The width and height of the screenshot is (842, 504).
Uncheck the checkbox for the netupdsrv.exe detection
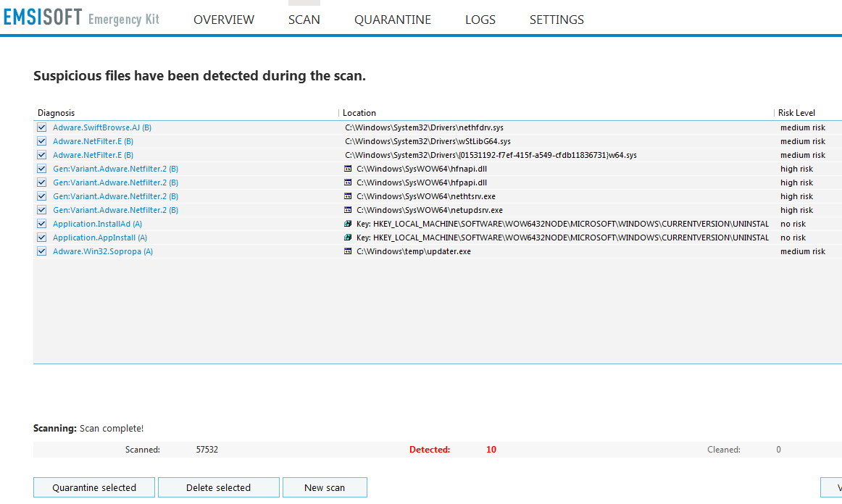tap(41, 210)
